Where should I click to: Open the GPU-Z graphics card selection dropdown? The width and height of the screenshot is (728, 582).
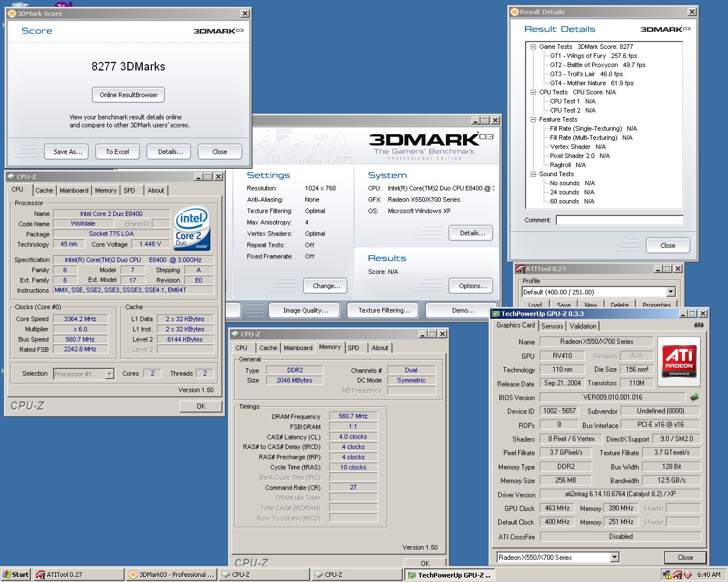pyautogui.click(x=614, y=558)
